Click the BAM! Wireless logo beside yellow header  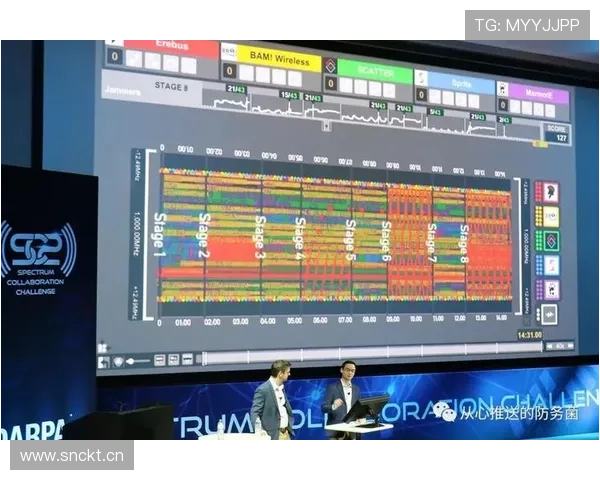pos(228,52)
